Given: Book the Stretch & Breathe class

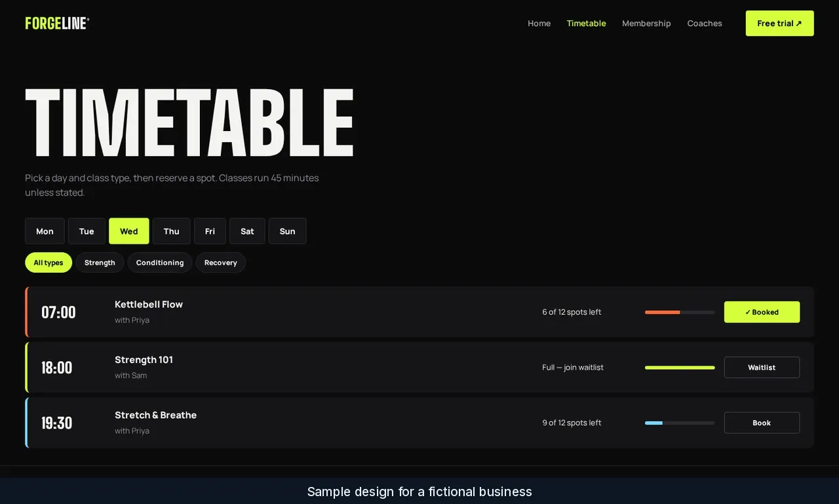Looking at the screenshot, I should 762,423.
